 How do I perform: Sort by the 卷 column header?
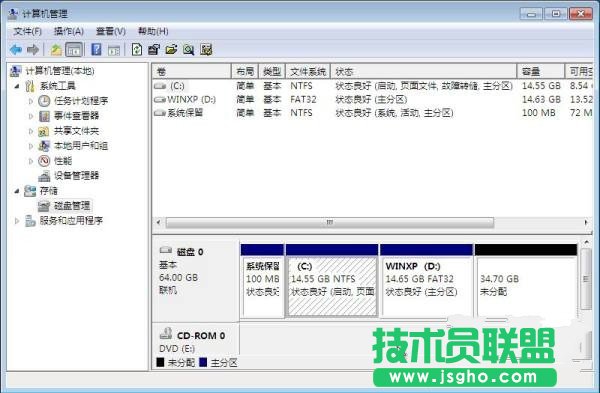pyautogui.click(x=192, y=72)
